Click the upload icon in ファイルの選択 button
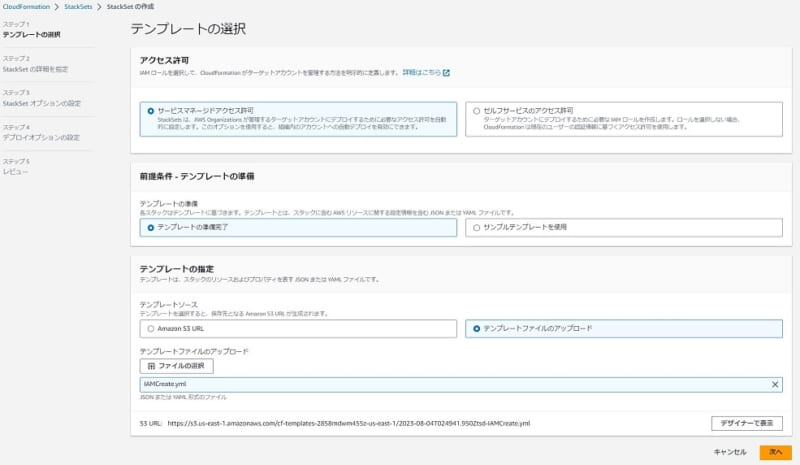Viewport: 800px width, 465px height. point(151,366)
